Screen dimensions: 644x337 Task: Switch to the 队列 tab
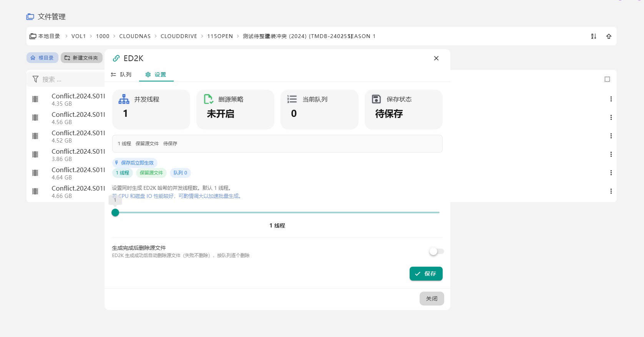(x=121, y=75)
